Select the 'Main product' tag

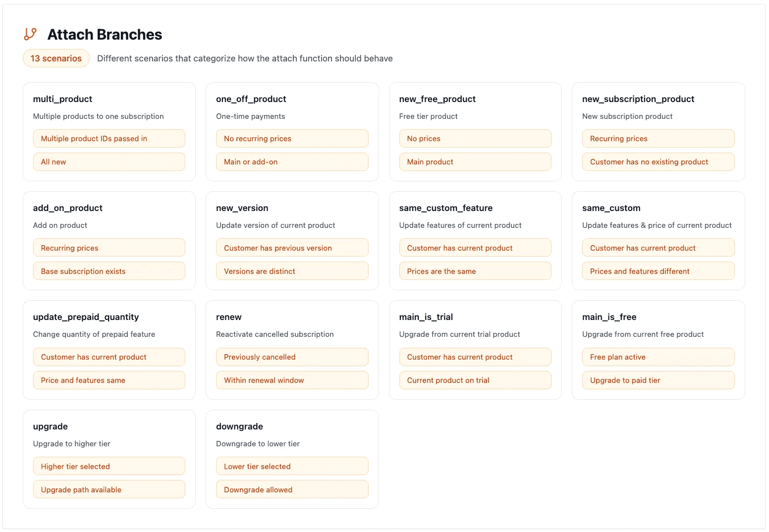pos(475,162)
